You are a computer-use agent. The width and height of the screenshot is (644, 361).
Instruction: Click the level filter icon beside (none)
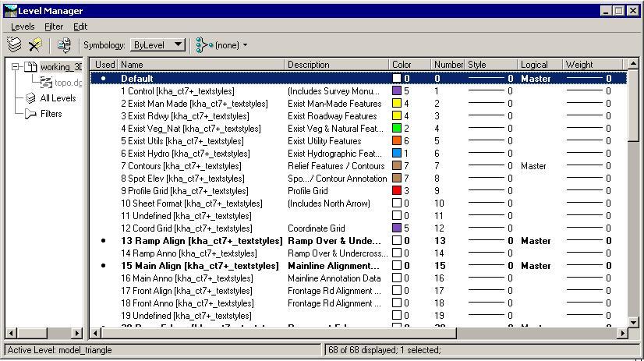(204, 44)
